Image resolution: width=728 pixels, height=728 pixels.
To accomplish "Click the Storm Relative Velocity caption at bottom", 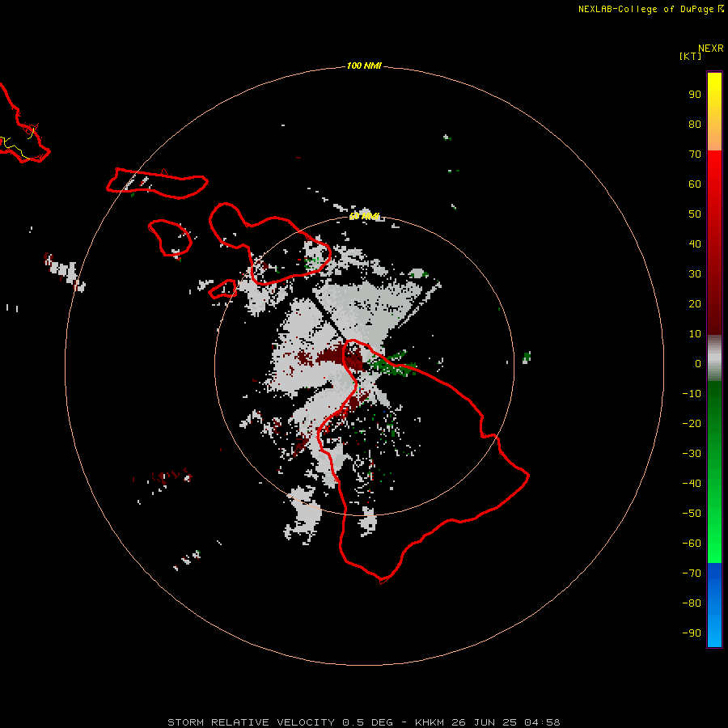I will click(x=363, y=722).
